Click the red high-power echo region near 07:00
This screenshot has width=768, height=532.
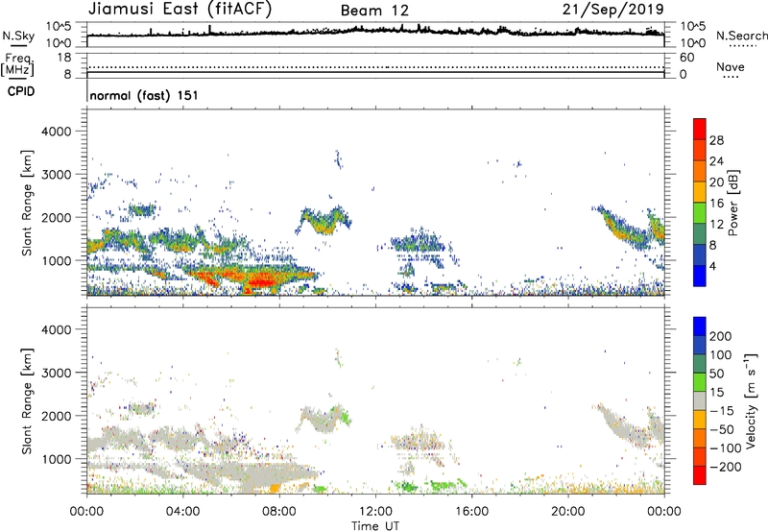click(x=263, y=280)
